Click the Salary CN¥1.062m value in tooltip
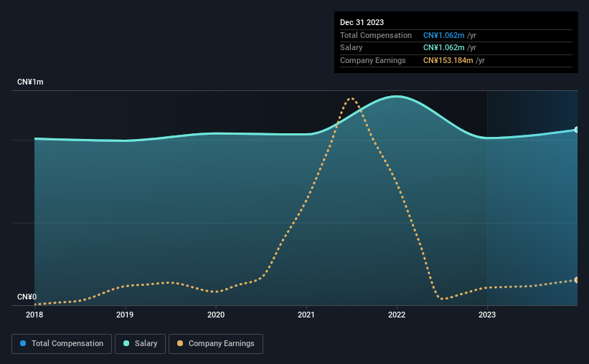The width and height of the screenshot is (589, 364). 443,48
